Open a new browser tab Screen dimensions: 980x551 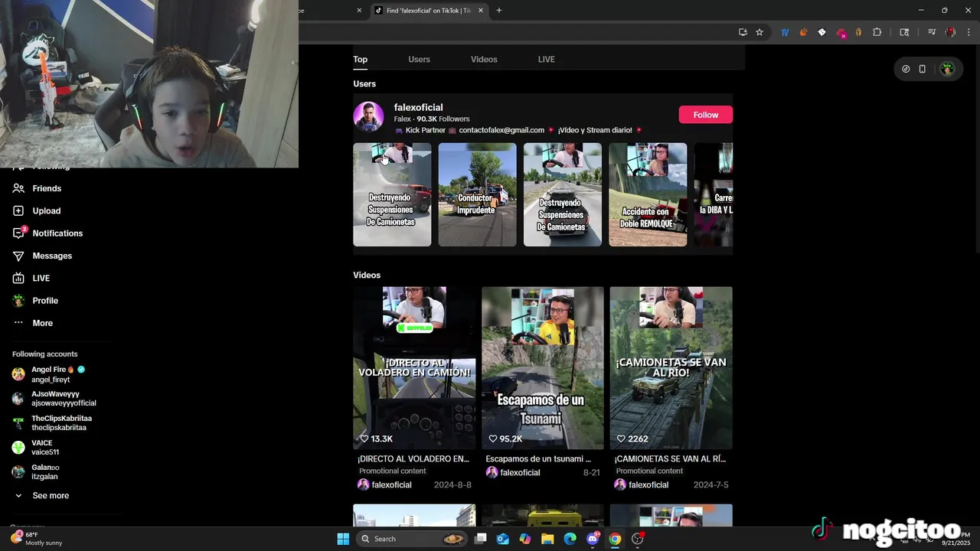pos(499,10)
